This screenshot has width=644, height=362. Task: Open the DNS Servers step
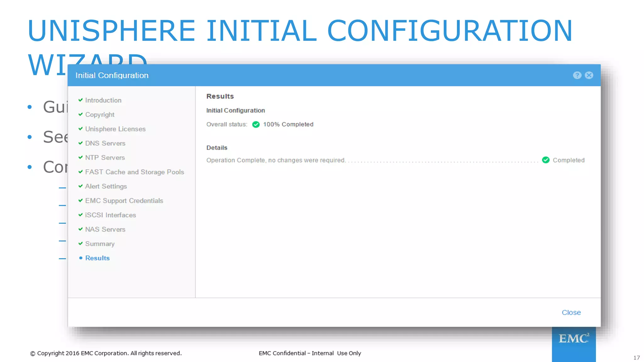pos(105,143)
